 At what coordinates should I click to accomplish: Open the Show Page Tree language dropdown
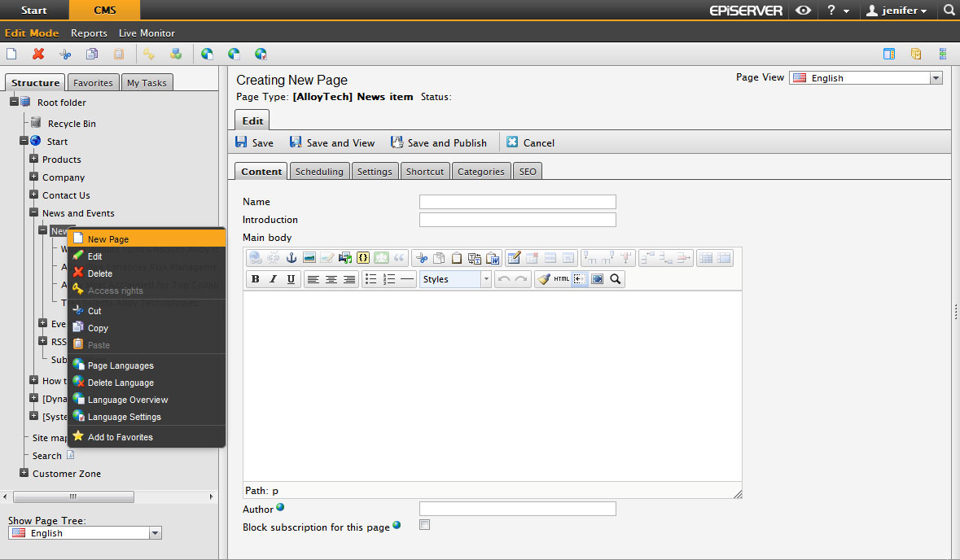pos(85,533)
